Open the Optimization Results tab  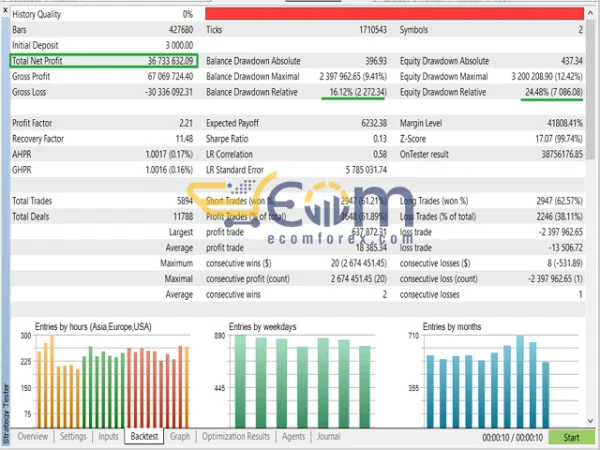tap(236, 436)
